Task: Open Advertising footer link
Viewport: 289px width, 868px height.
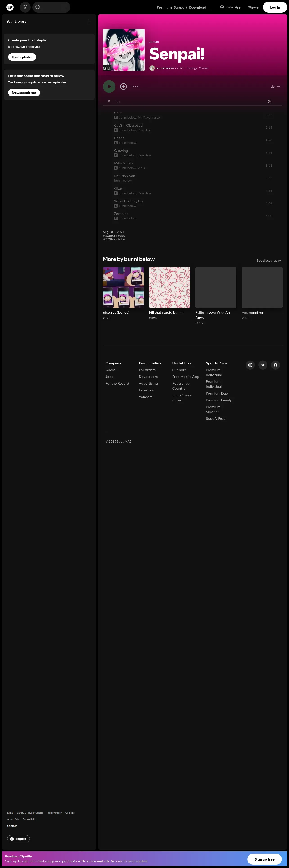Action: (148, 384)
